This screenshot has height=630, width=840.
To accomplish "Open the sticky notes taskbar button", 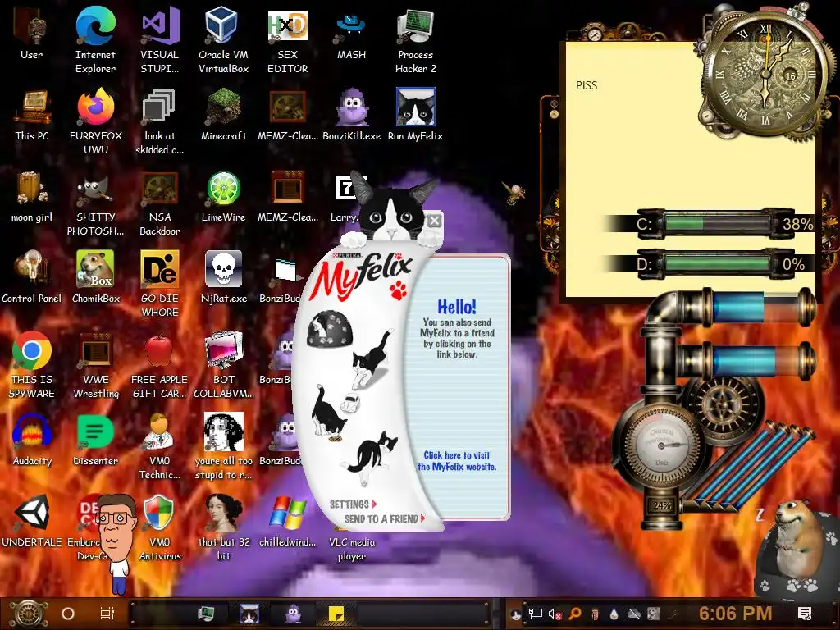I will pos(336,614).
